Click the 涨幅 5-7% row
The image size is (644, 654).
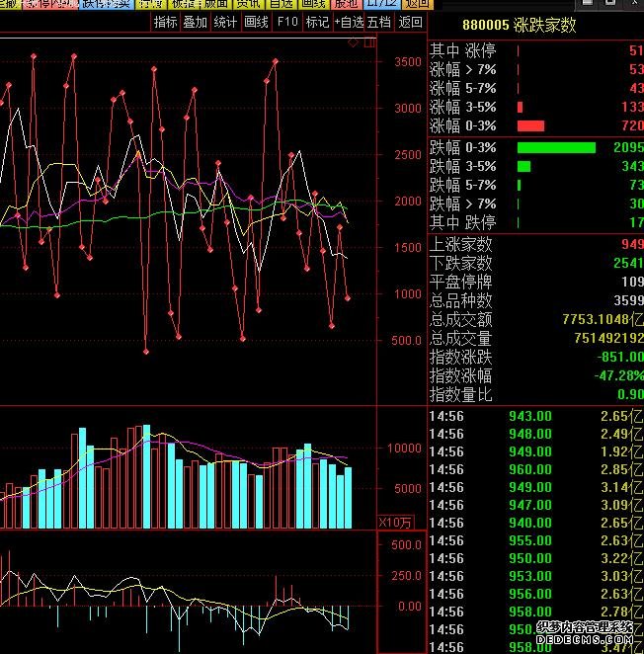(536, 88)
